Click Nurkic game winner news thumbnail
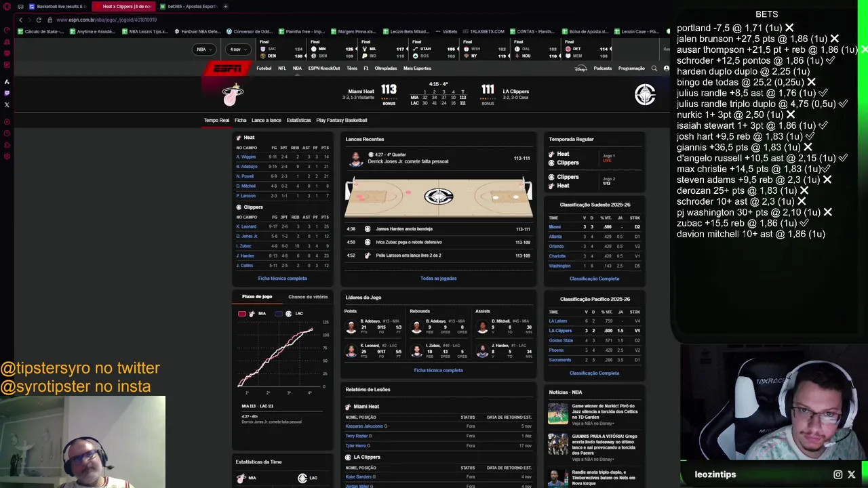The width and height of the screenshot is (868, 488). pyautogui.click(x=558, y=413)
